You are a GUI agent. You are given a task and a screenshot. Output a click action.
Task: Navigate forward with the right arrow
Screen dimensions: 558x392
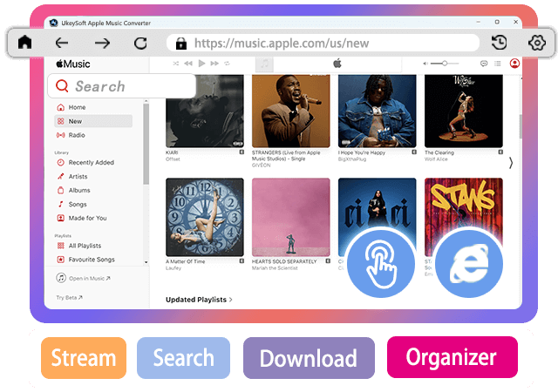103,44
